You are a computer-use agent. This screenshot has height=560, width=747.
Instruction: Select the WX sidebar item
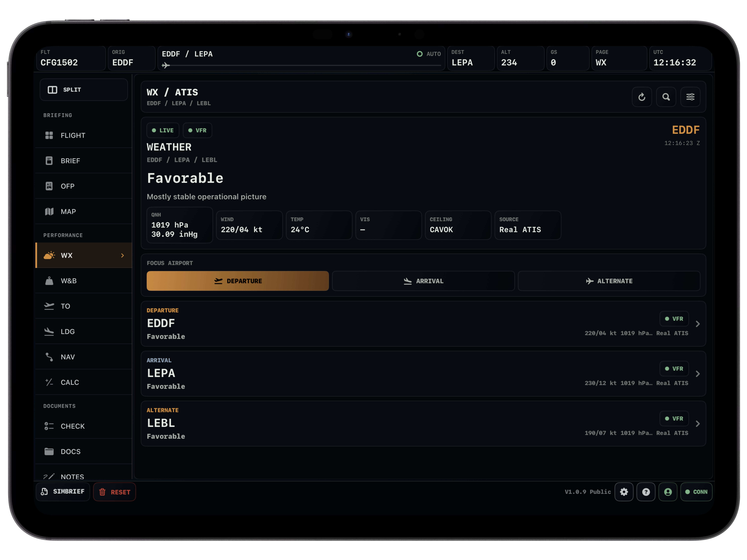click(x=84, y=255)
